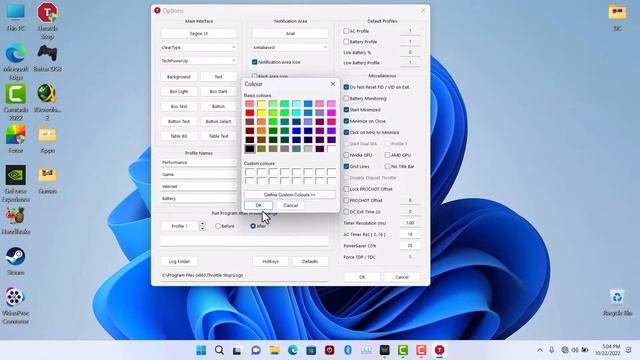Screen dimensions: 640x360
Task: Open the TechPowerUp dropdown
Action: [198, 61]
